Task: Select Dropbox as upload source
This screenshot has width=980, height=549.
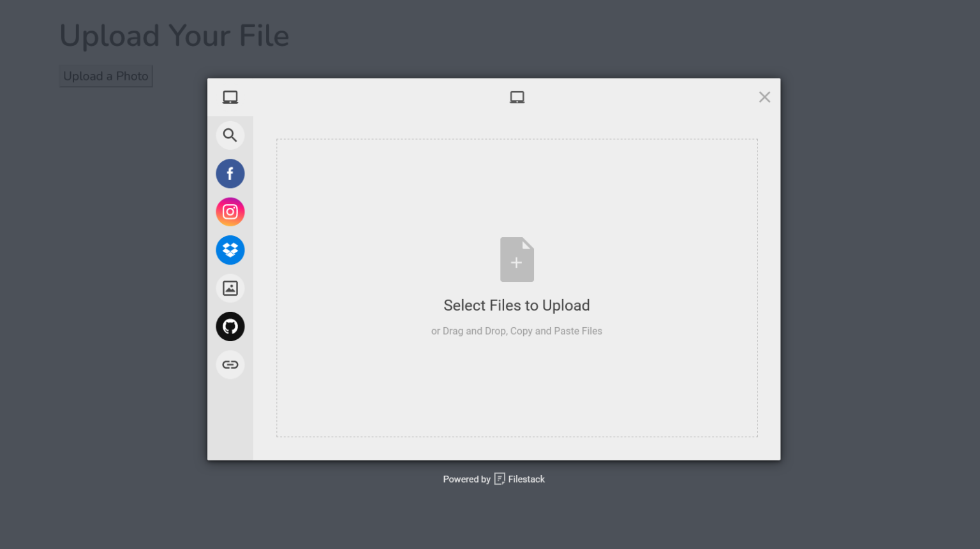Action: coord(230,250)
